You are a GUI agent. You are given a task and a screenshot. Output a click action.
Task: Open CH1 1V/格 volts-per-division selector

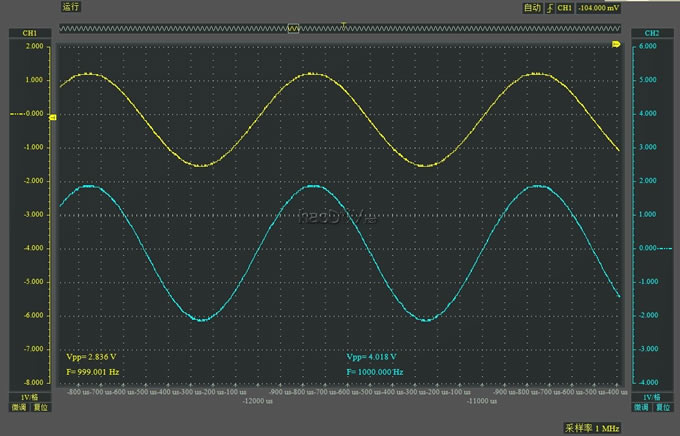29,397
